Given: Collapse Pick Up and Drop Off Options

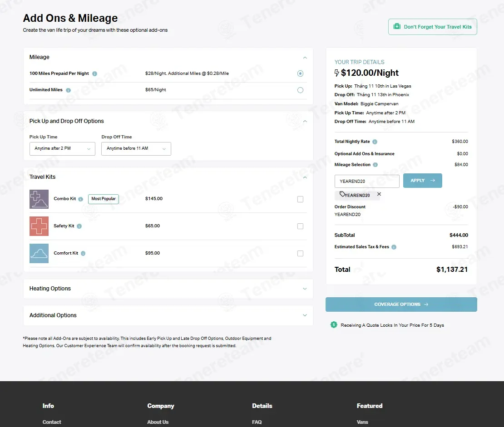Looking at the screenshot, I should tap(305, 122).
